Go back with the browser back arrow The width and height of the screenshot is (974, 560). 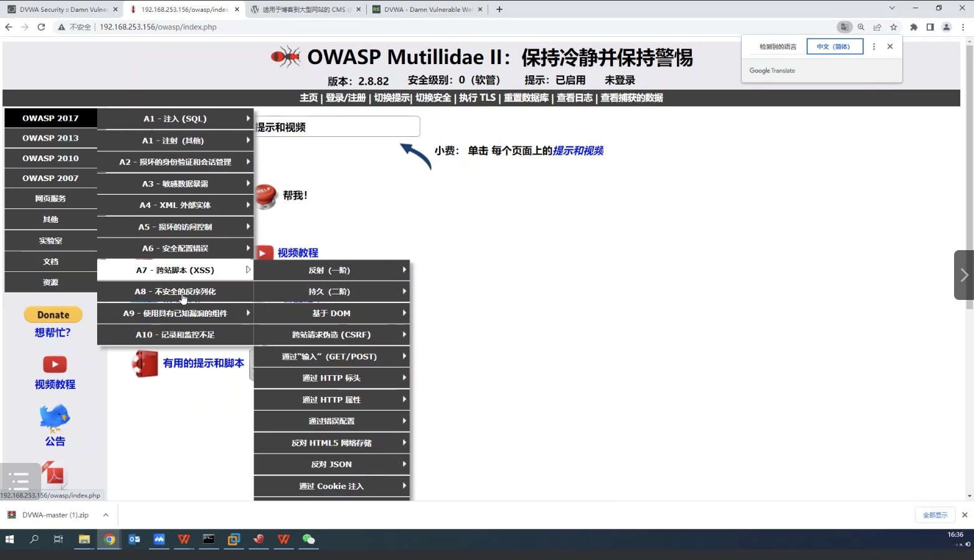[9, 27]
